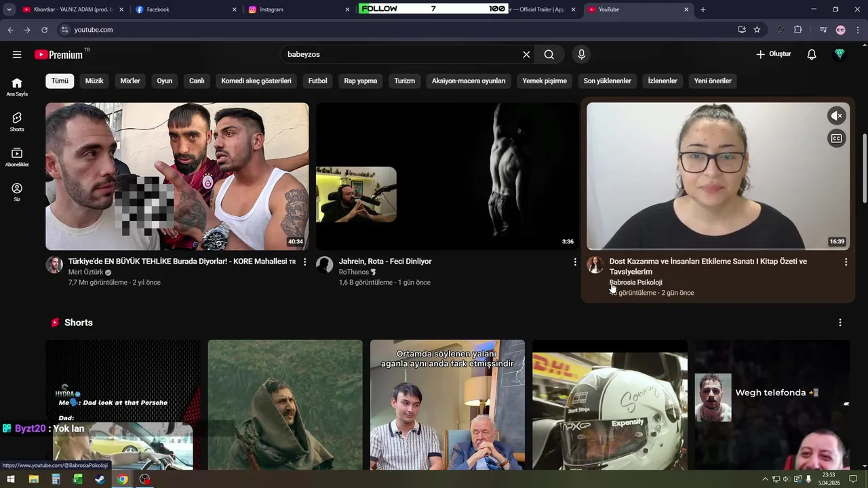Open more options for KORE Mahallesi video
This screenshot has height=488, width=868.
click(304, 262)
